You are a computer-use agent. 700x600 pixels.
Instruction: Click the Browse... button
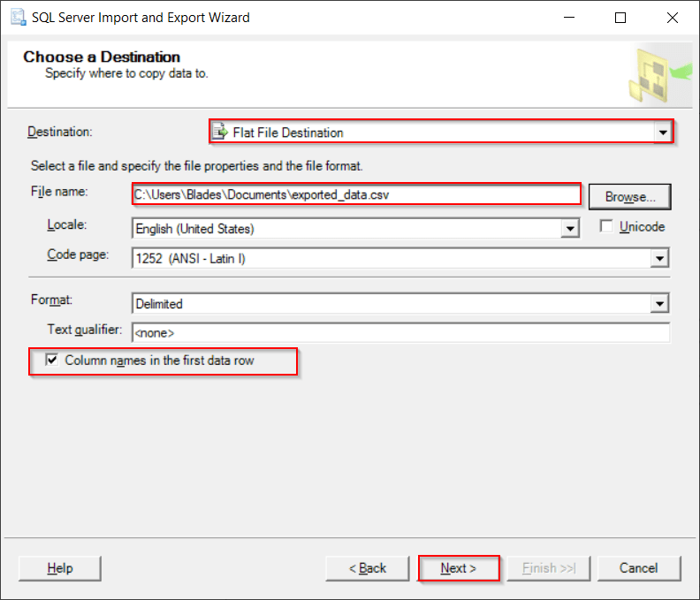click(630, 196)
